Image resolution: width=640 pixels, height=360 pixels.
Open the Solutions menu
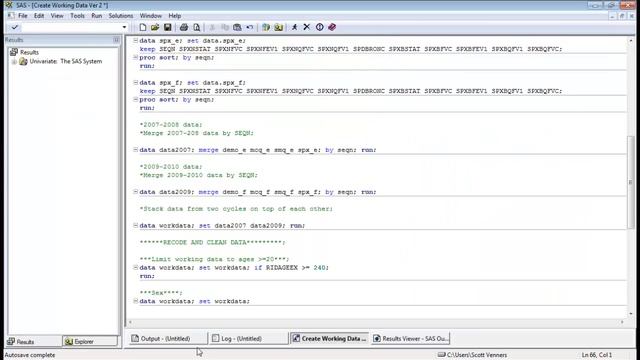[x=120, y=16]
